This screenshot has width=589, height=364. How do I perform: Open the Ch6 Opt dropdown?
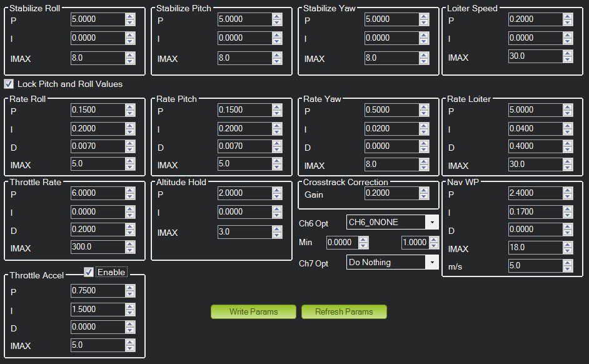[x=432, y=223]
